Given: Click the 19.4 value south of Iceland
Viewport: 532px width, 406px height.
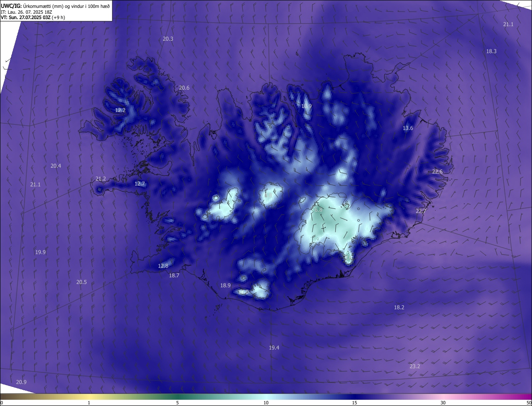Looking at the screenshot, I should tap(274, 347).
